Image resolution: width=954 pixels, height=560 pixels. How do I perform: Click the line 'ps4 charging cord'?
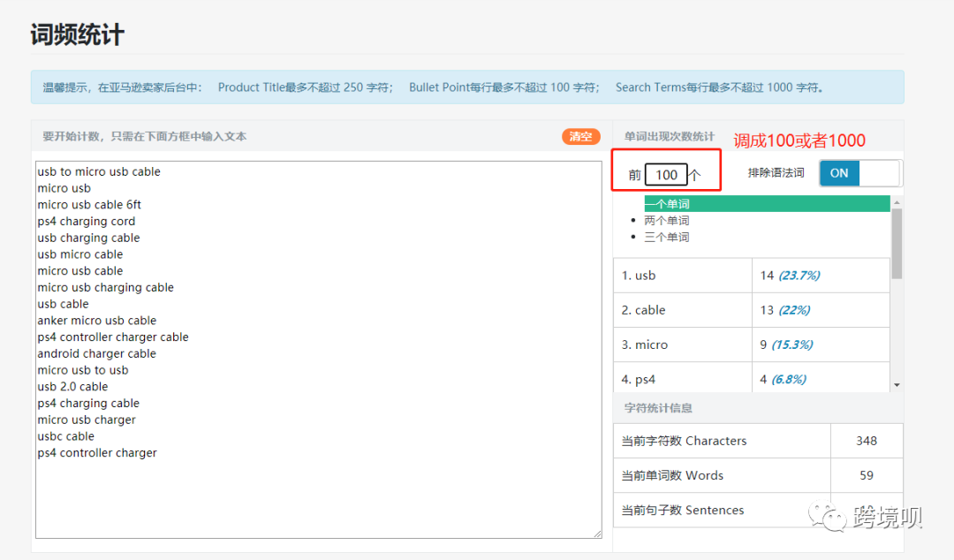click(x=87, y=221)
